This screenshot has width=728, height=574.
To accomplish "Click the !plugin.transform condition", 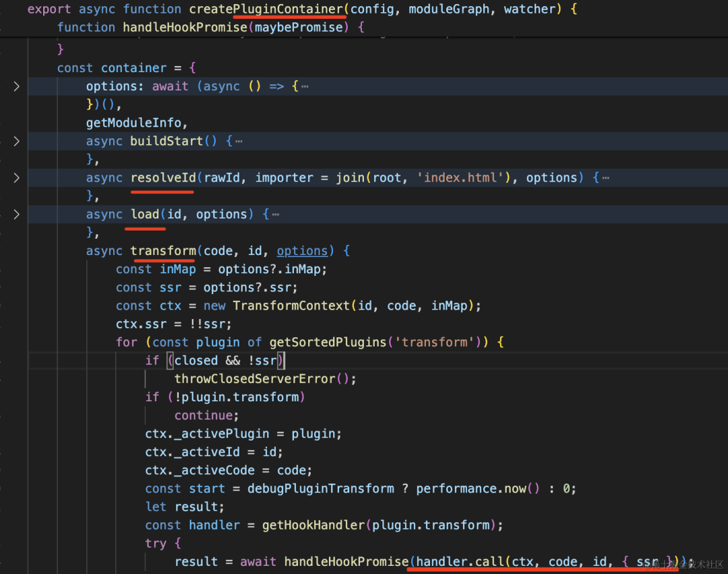I will point(237,397).
